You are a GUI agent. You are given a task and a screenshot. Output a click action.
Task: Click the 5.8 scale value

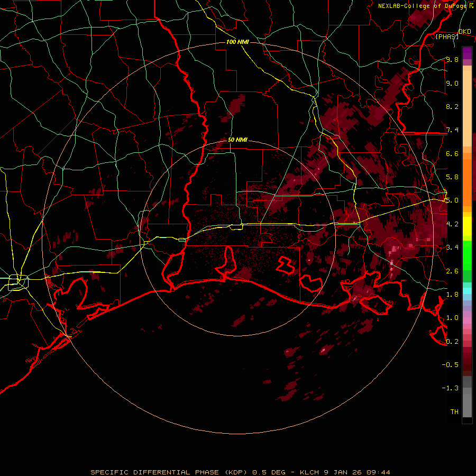(x=452, y=177)
